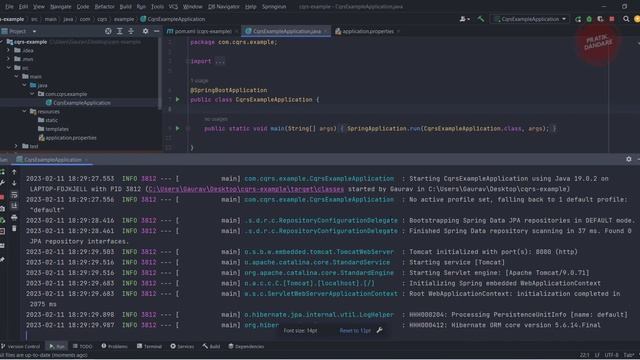Open the TODO tool window
This screenshot has width=640, height=360.
82,346
